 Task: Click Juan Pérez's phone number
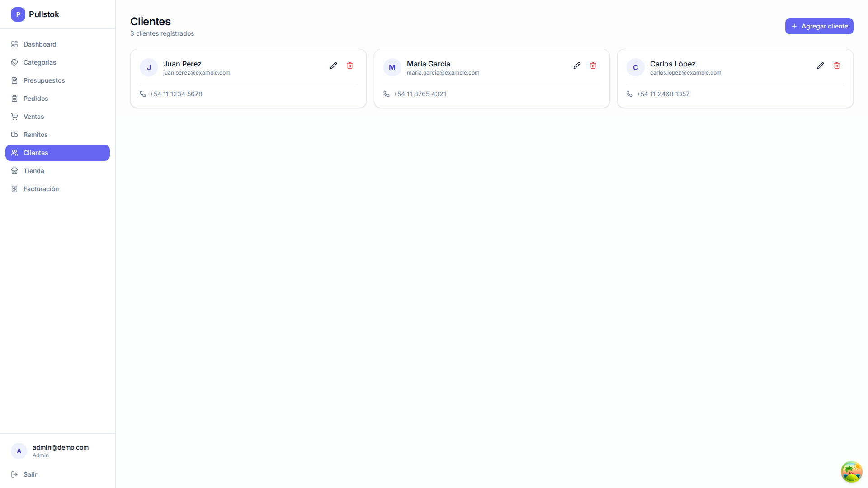coord(176,94)
